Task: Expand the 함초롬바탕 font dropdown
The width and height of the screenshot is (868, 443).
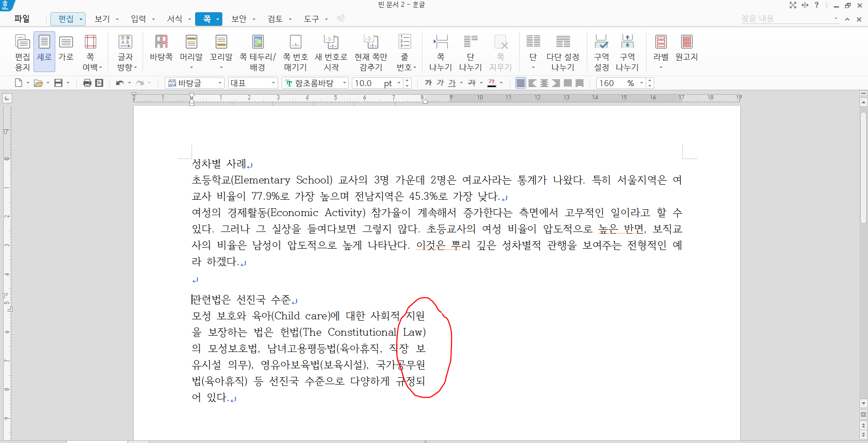Action: 345,83
